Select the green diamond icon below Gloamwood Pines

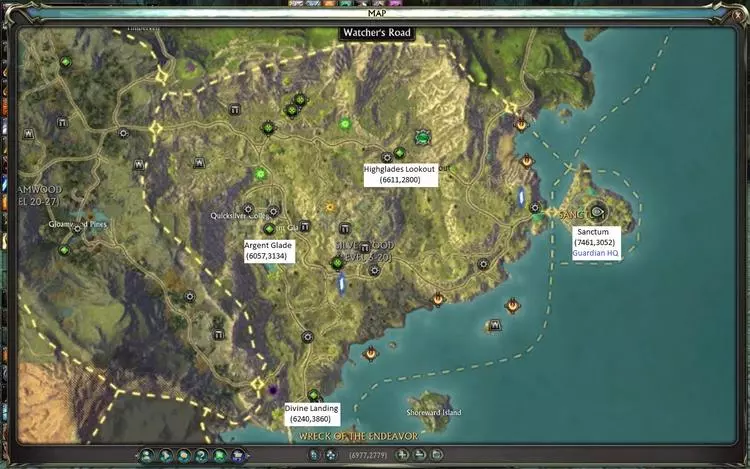[64, 250]
